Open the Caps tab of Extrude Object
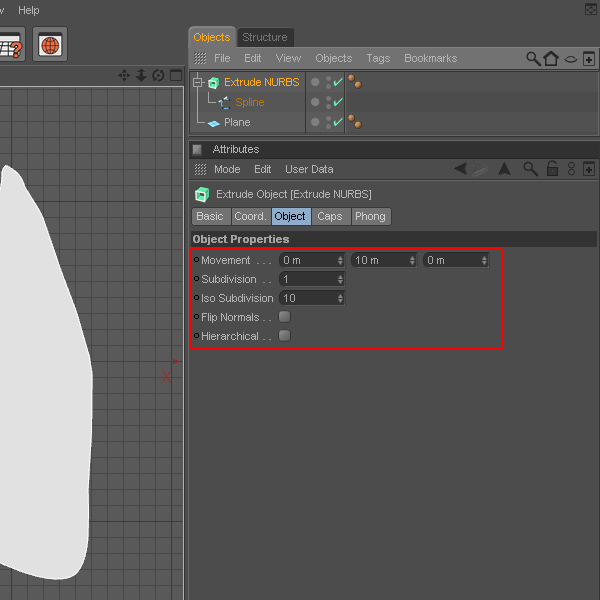Image resolution: width=600 pixels, height=600 pixels. (x=330, y=217)
